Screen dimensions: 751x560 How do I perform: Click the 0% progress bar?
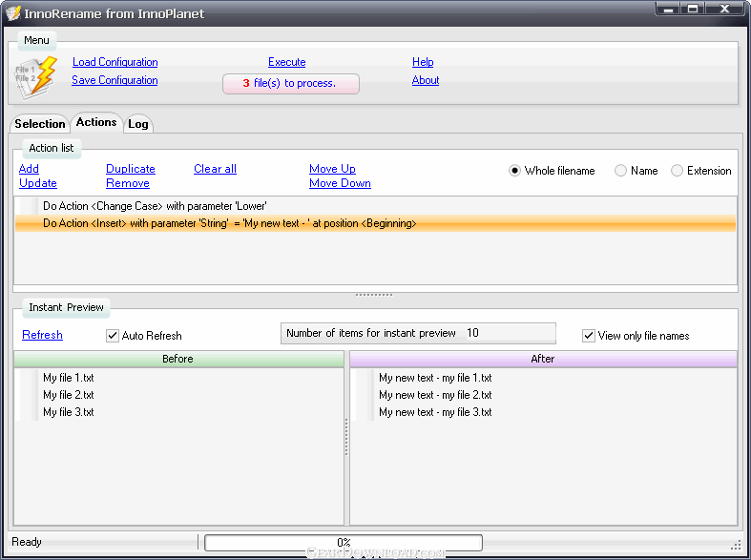[344, 543]
